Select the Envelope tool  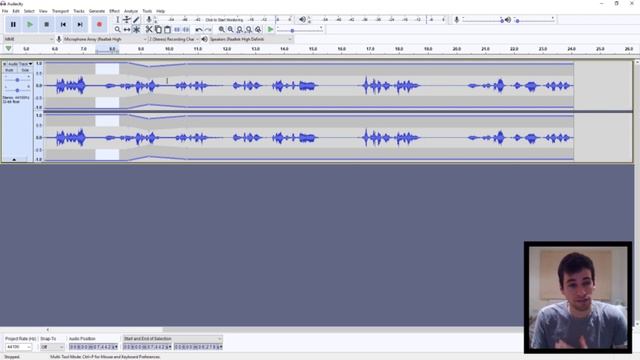point(127,20)
